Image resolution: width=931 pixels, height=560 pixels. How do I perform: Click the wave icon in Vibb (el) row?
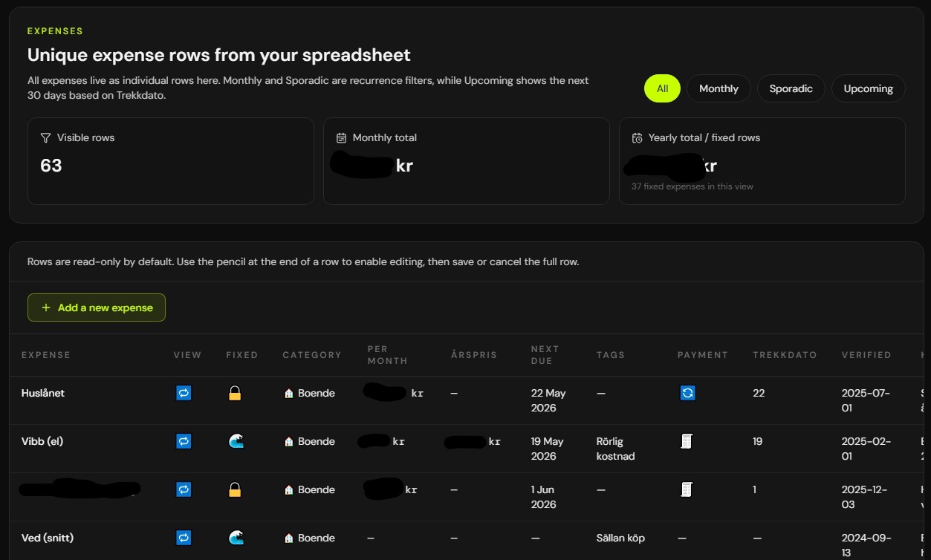(x=236, y=441)
